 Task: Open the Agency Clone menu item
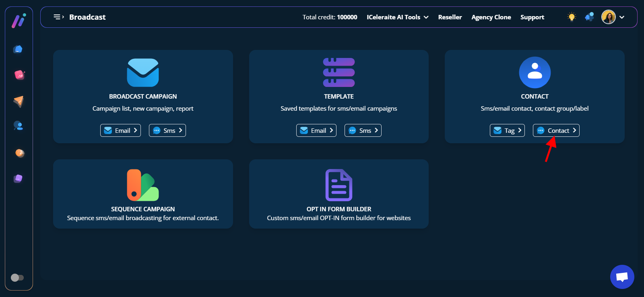(491, 17)
